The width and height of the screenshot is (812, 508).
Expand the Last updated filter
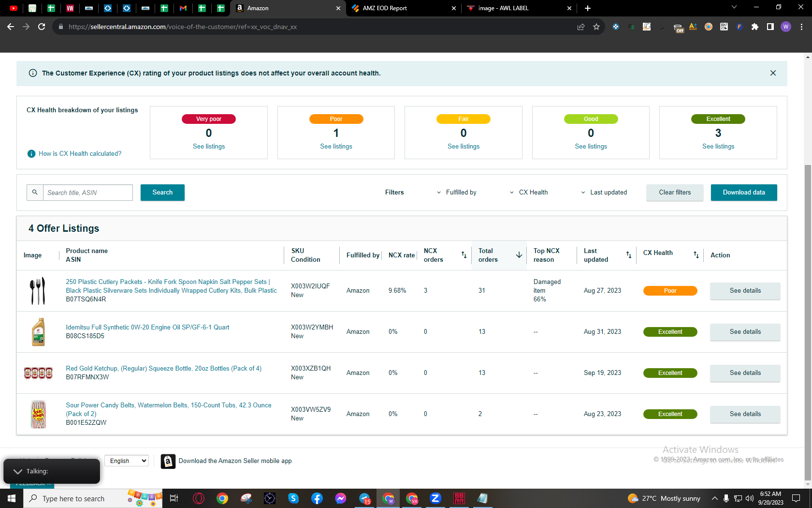pyautogui.click(x=604, y=193)
